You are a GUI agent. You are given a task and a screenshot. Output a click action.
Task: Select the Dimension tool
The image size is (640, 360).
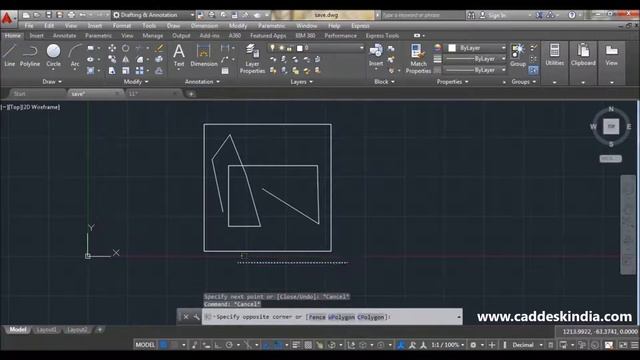coord(204,55)
